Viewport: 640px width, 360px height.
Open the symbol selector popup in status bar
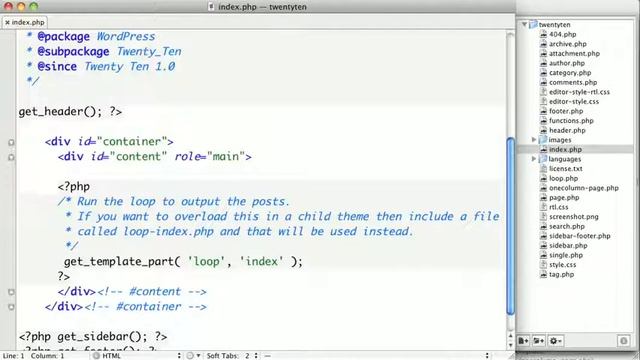click(x=376, y=356)
